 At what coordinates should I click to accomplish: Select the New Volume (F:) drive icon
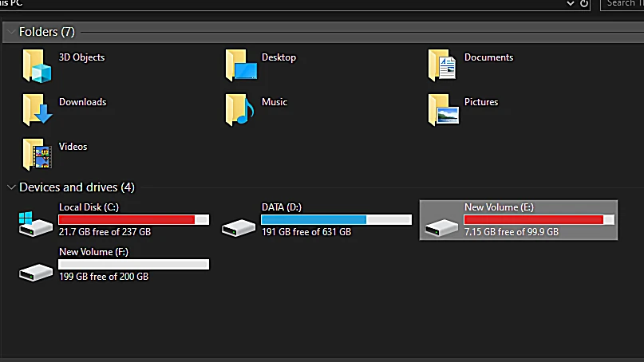point(37,271)
